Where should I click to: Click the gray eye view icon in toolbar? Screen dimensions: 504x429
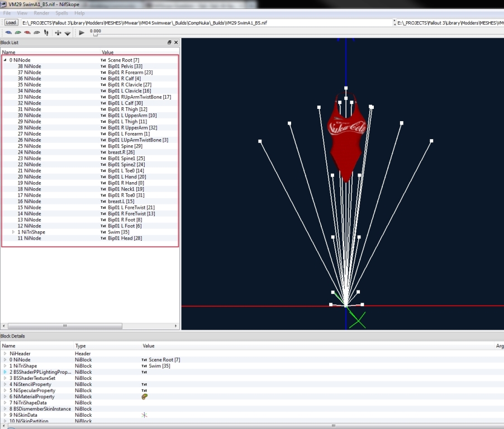tap(37, 33)
